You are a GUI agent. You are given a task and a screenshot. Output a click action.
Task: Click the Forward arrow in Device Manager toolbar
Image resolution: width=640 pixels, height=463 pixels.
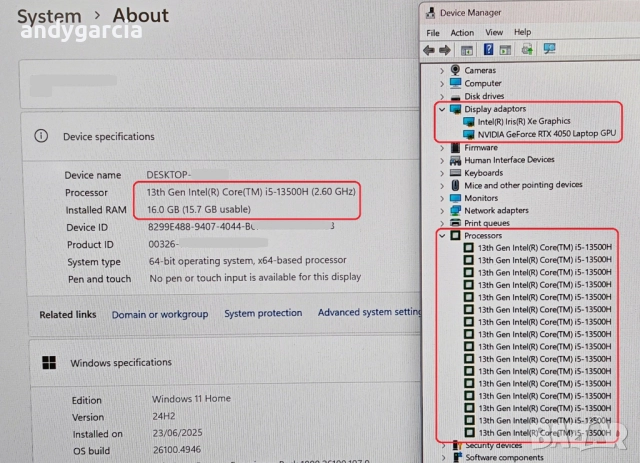point(443,50)
